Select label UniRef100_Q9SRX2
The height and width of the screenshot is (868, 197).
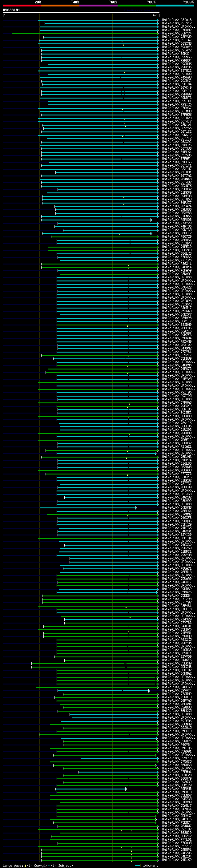[x=177, y=81]
